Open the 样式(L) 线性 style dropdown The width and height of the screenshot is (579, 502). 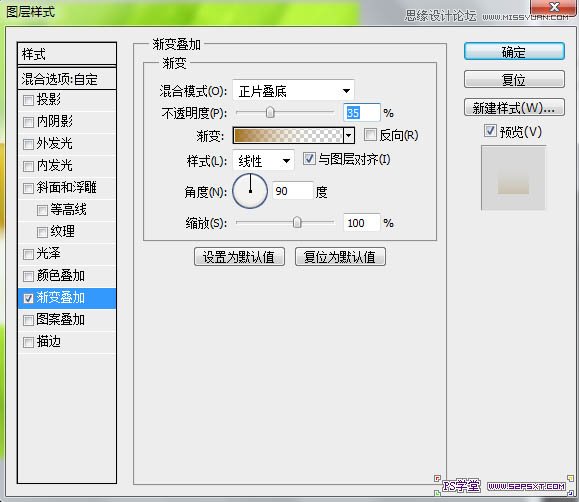tap(263, 161)
